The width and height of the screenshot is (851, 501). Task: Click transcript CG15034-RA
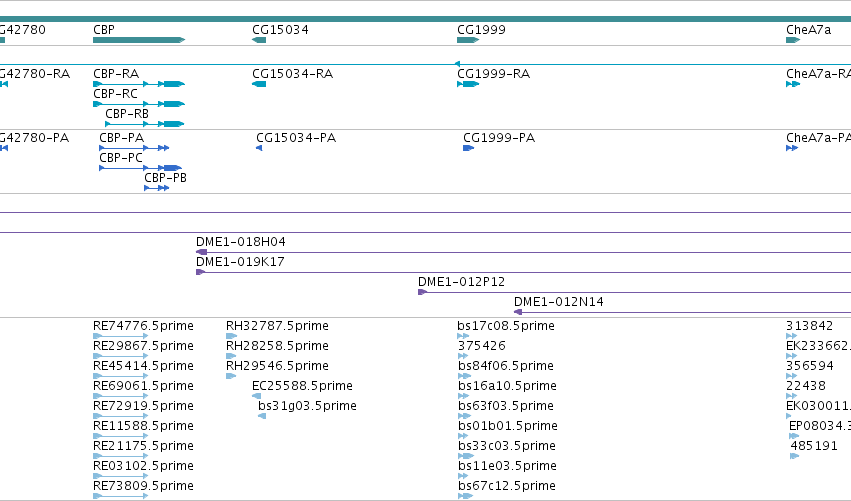pyautogui.click(x=259, y=84)
